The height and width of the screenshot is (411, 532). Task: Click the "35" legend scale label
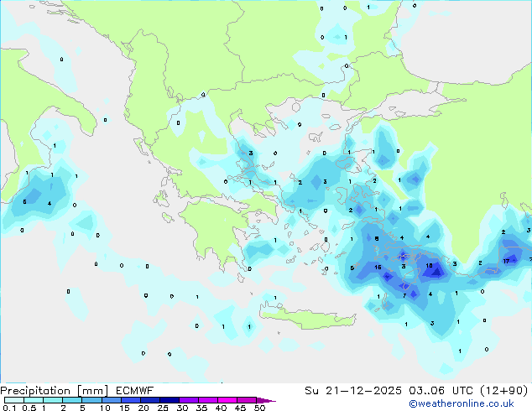(201, 408)
